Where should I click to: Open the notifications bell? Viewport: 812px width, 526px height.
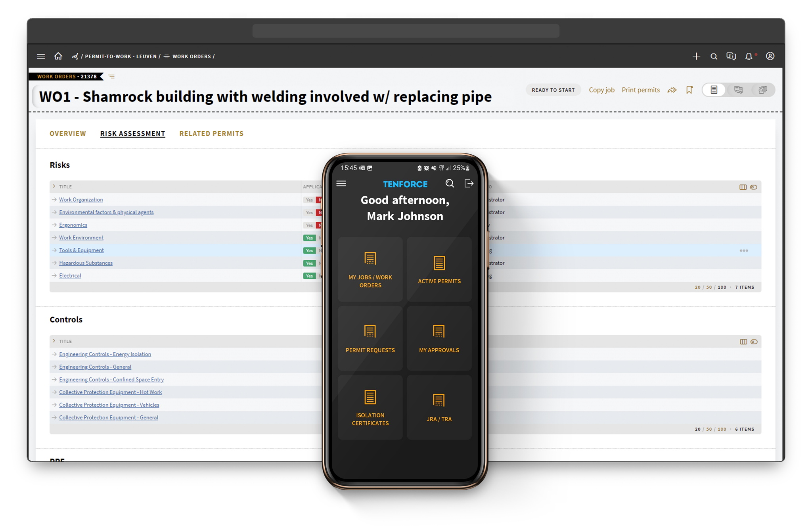pyautogui.click(x=749, y=56)
